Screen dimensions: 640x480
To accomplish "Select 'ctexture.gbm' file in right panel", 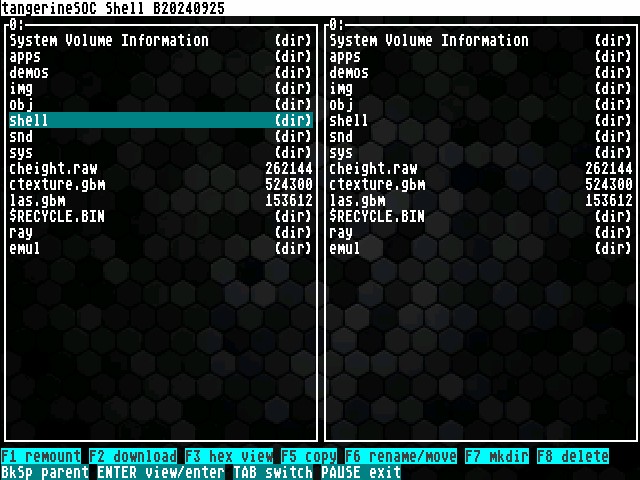I will (481, 184).
